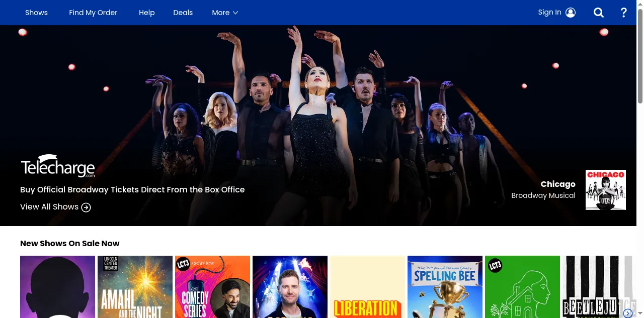Go to Find My Order

93,13
